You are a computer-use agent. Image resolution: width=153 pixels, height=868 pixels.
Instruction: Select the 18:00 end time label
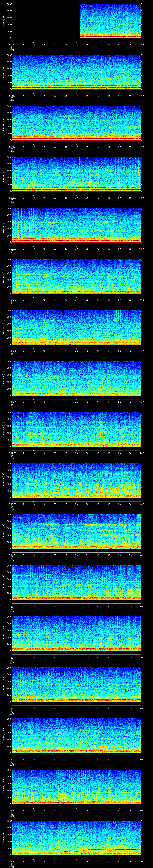coord(141,708)
